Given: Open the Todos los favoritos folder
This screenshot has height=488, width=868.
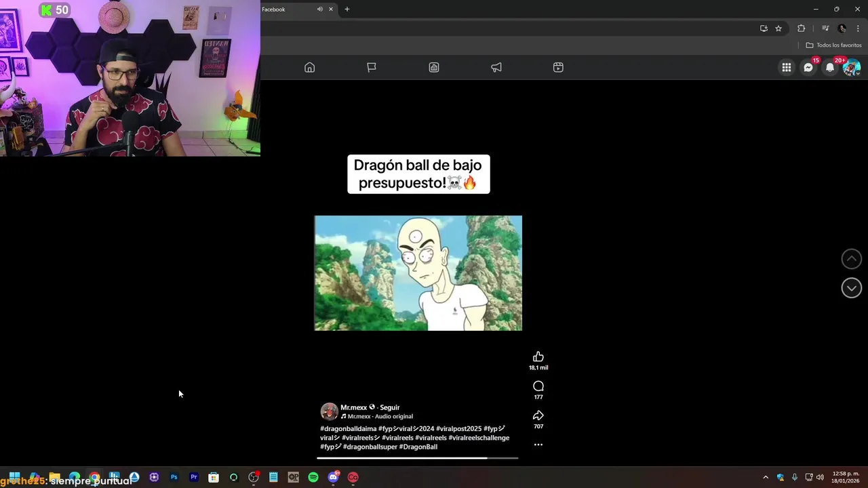Looking at the screenshot, I should [833, 45].
